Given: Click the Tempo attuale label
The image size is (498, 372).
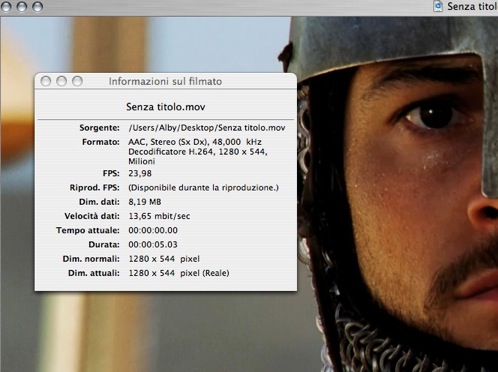Looking at the screenshot, I should coord(88,230).
